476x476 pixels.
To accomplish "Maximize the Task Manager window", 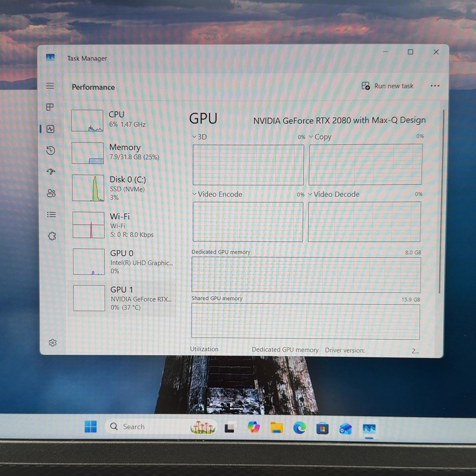I will tap(410, 52).
